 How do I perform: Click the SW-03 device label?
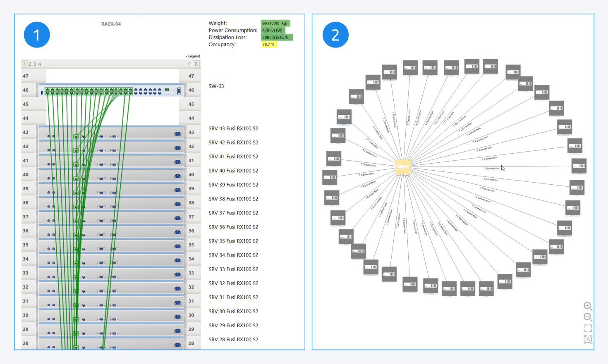tap(216, 86)
